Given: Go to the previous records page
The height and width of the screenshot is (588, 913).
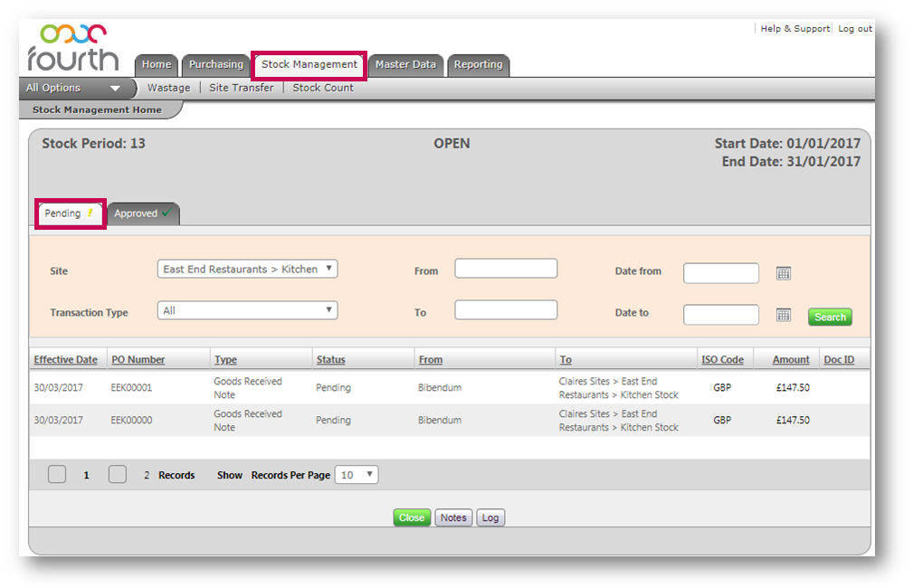Looking at the screenshot, I should pos(57,475).
